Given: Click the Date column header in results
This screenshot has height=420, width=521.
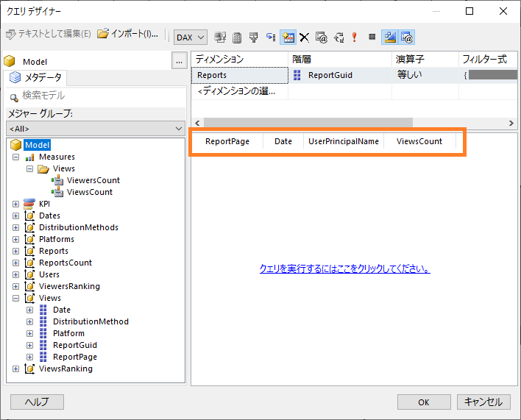Looking at the screenshot, I should pos(283,141).
